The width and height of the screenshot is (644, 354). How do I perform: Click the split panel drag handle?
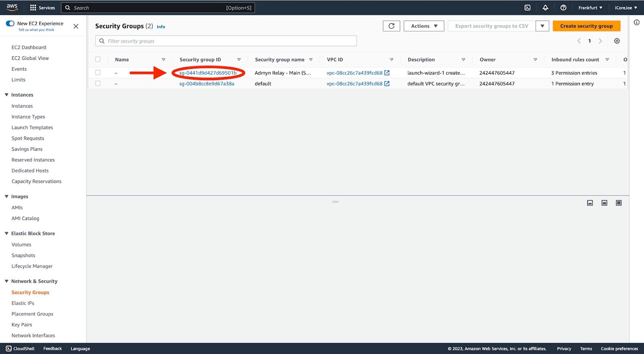(x=335, y=202)
